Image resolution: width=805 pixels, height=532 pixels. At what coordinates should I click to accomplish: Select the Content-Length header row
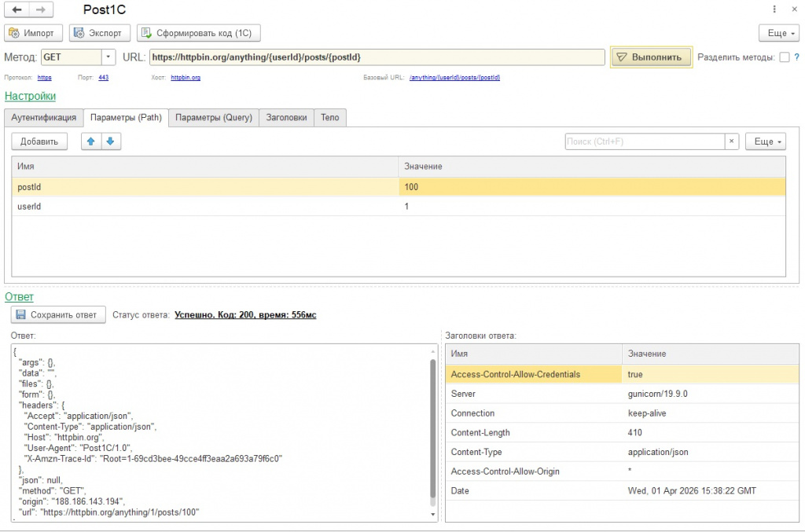[623, 433]
